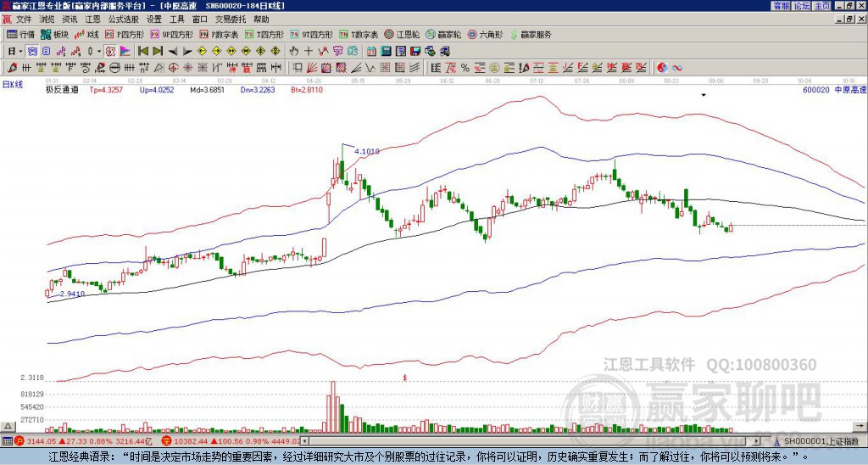Move chart right with black right arrow
The width and height of the screenshot is (868, 465).
pos(187,51)
